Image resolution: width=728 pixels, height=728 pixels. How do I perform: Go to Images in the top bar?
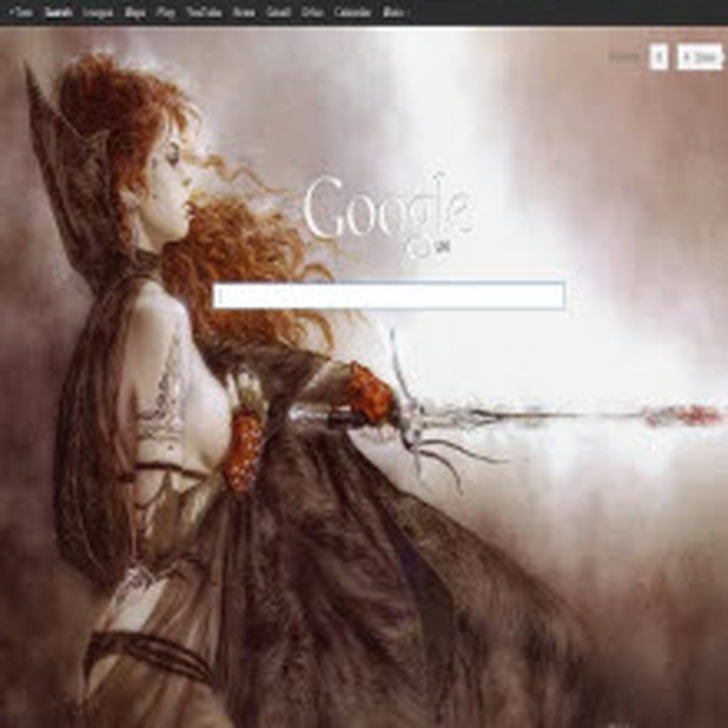click(98, 12)
